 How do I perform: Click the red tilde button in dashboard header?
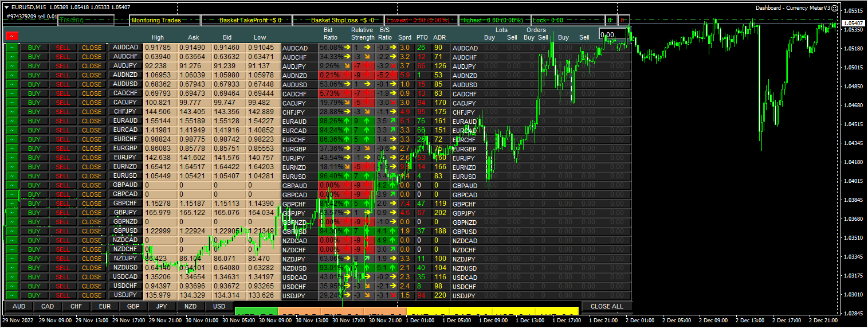coord(11,36)
